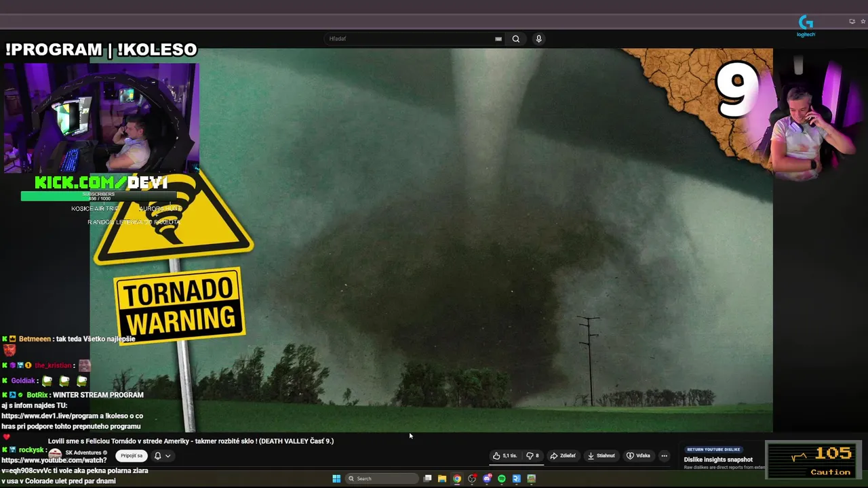Open Dislike insights snapshot panel
The image size is (868, 488).
(718, 460)
